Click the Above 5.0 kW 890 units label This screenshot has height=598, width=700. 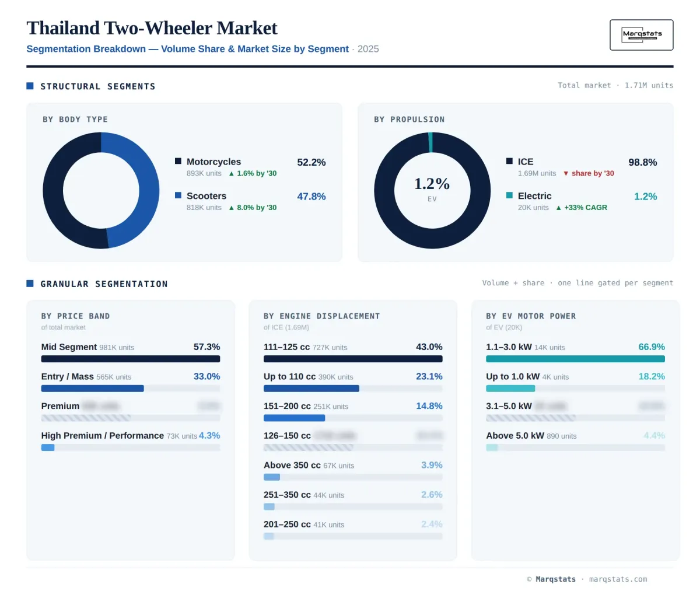click(x=562, y=436)
